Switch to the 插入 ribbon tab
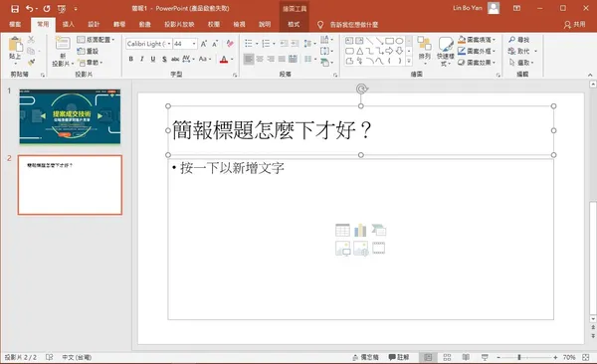 click(x=68, y=25)
